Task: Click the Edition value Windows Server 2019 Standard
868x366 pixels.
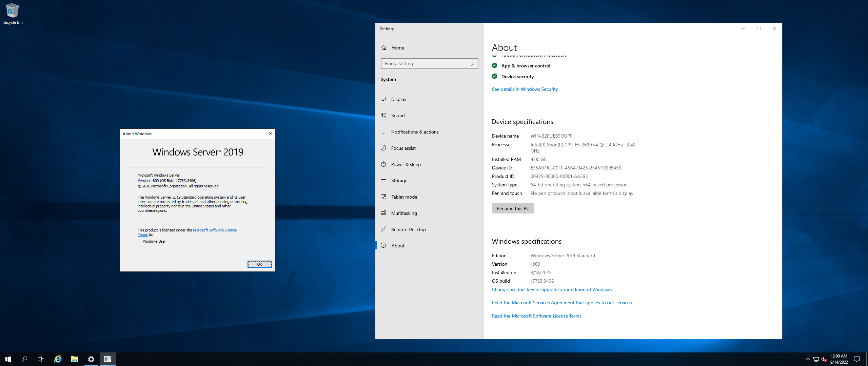Action: coord(563,256)
